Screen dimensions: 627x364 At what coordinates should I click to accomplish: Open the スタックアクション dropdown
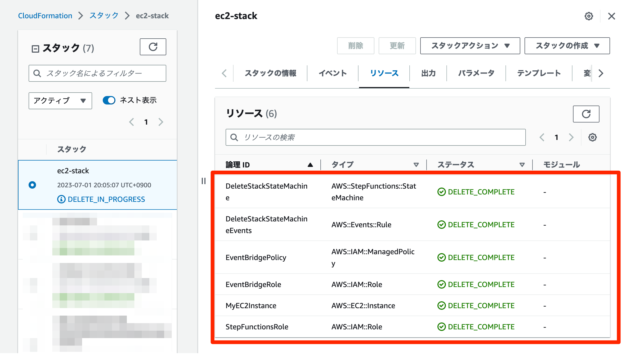(x=470, y=46)
